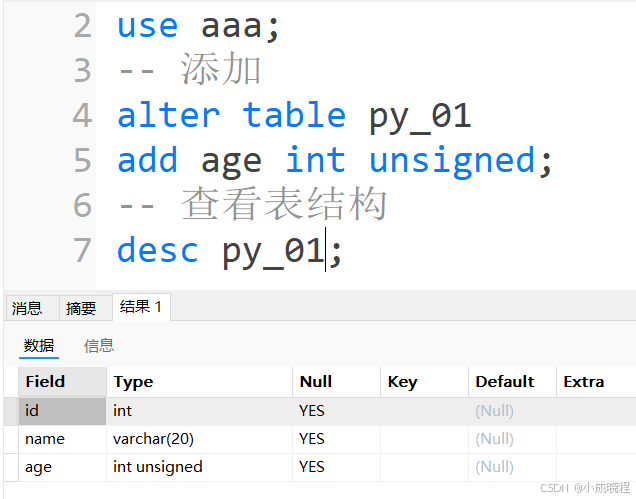Image resolution: width=636 pixels, height=499 pixels.
Task: Click on the "use aaa;" code line
Action: (x=198, y=26)
